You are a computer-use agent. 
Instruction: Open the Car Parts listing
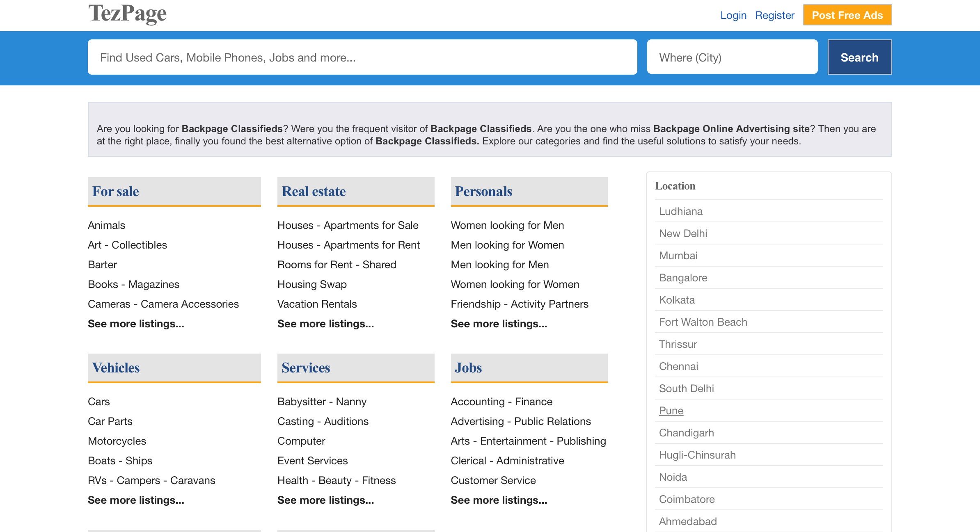click(110, 421)
